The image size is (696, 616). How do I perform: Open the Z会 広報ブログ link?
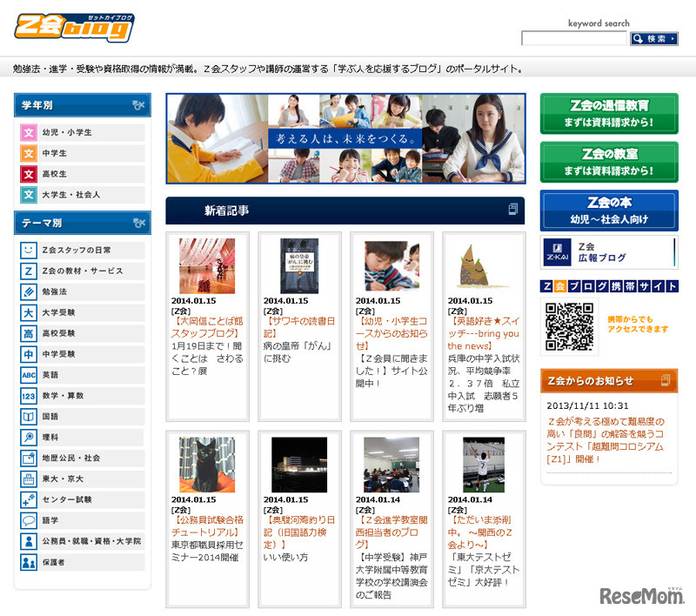pos(609,252)
